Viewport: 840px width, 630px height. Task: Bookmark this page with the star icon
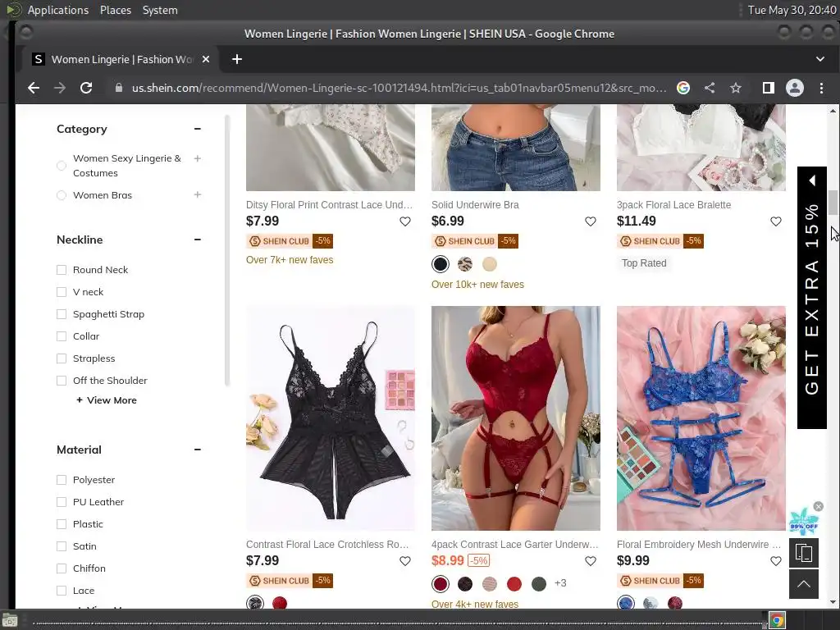point(736,88)
